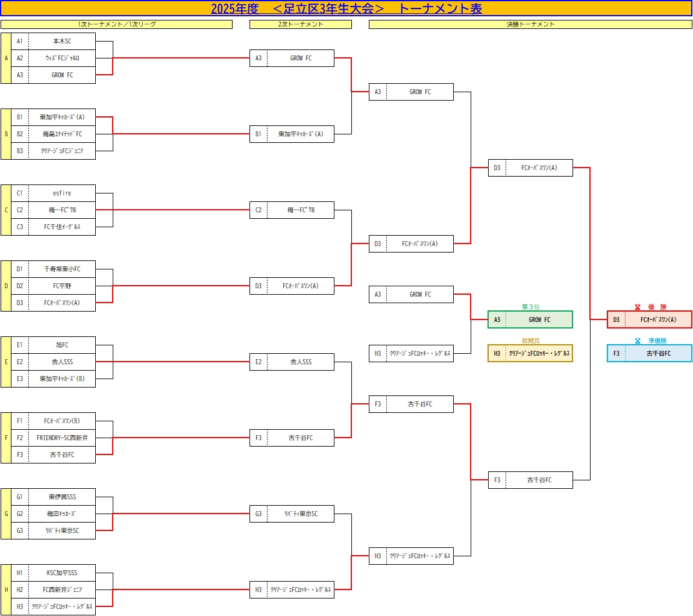The height and width of the screenshot is (616, 693).
Task: Select the red champion box FCオーパスワン(A)
Action: [650, 320]
